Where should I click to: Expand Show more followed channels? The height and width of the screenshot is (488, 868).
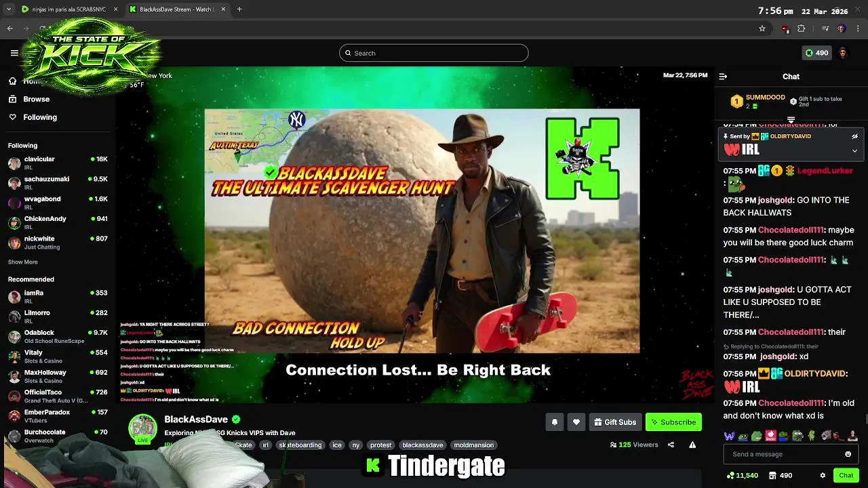[23, 262]
